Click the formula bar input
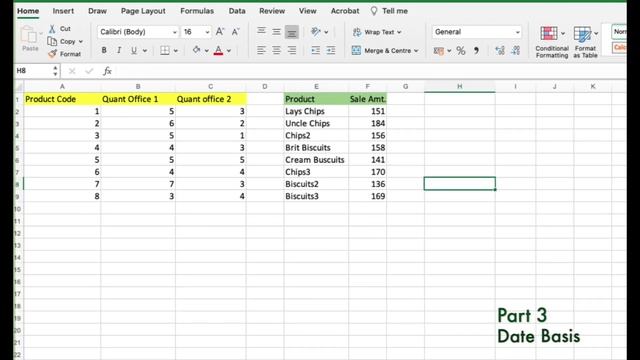The height and width of the screenshot is (360, 640). click(x=371, y=71)
